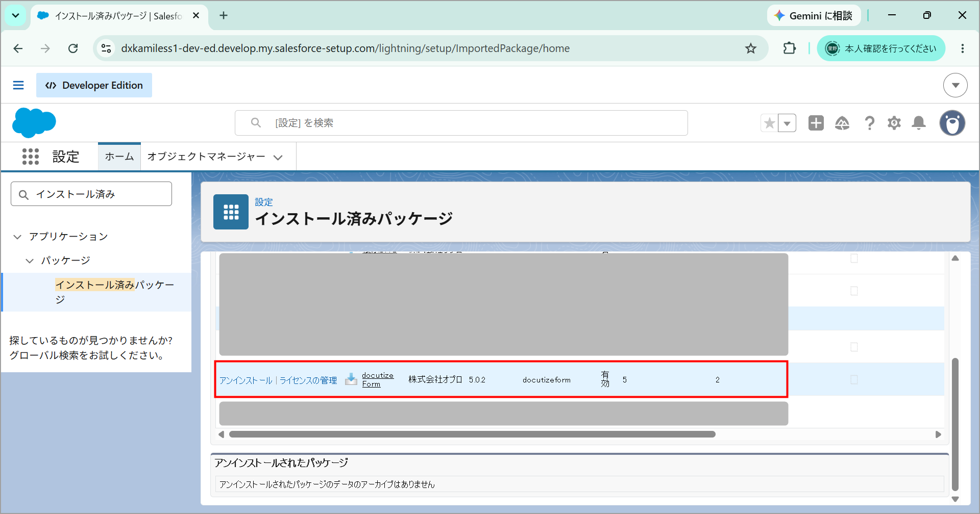The image size is (980, 514).
Task: Go back in browser history
Action: 18,48
